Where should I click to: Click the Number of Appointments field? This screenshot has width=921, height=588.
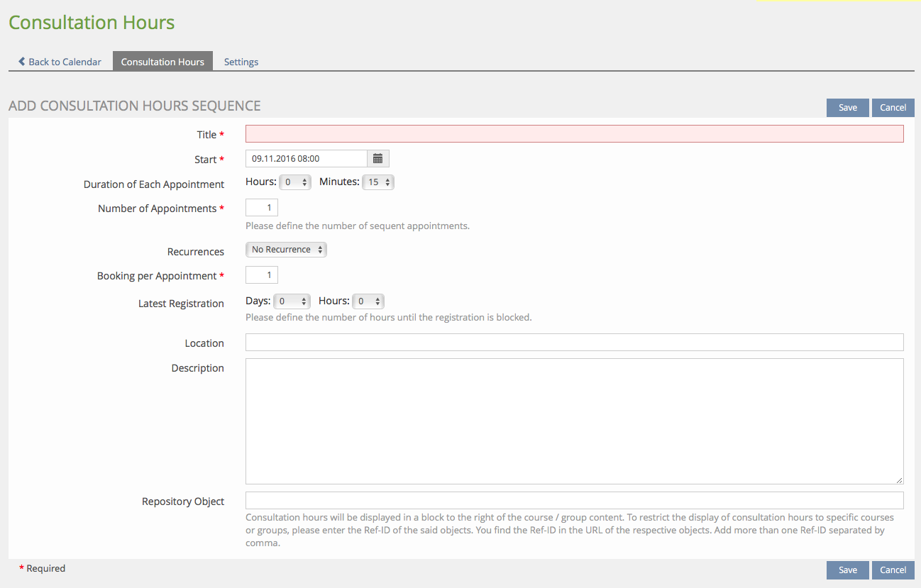tap(262, 207)
